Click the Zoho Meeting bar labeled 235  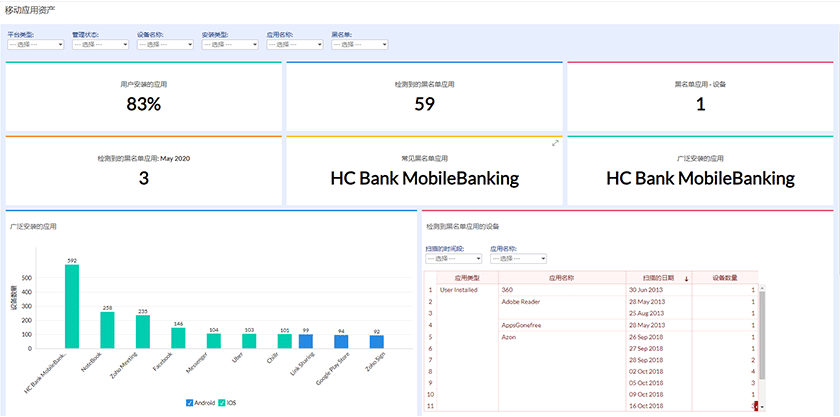pyautogui.click(x=142, y=332)
